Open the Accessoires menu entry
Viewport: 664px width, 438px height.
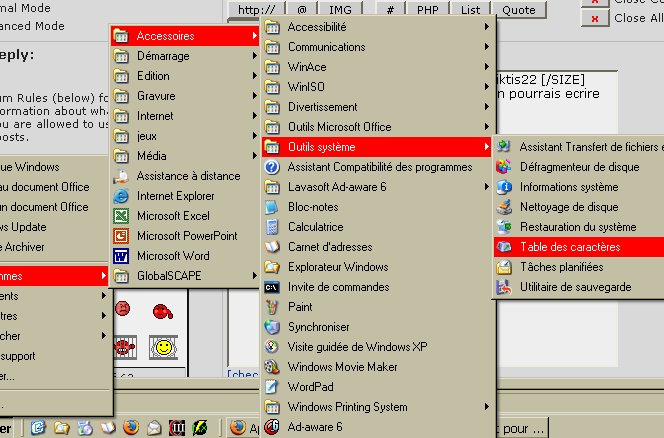point(185,36)
